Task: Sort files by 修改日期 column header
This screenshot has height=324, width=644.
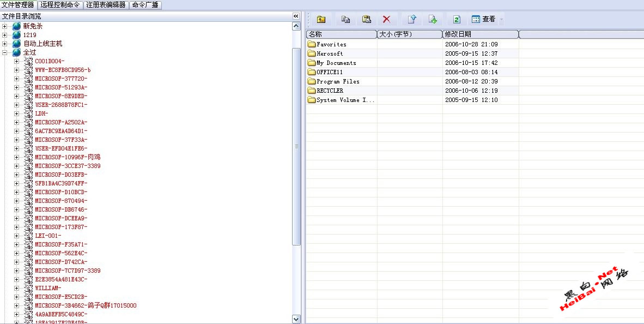Action: click(x=479, y=34)
